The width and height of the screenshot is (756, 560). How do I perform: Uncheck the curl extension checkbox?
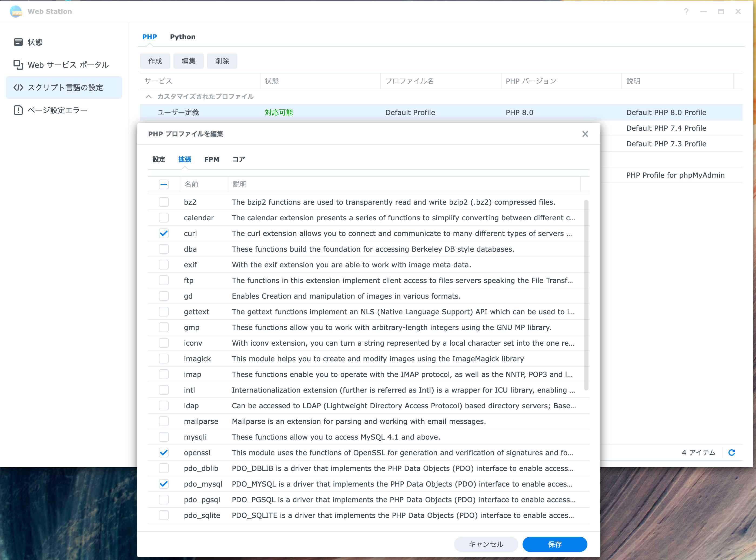pos(163,233)
